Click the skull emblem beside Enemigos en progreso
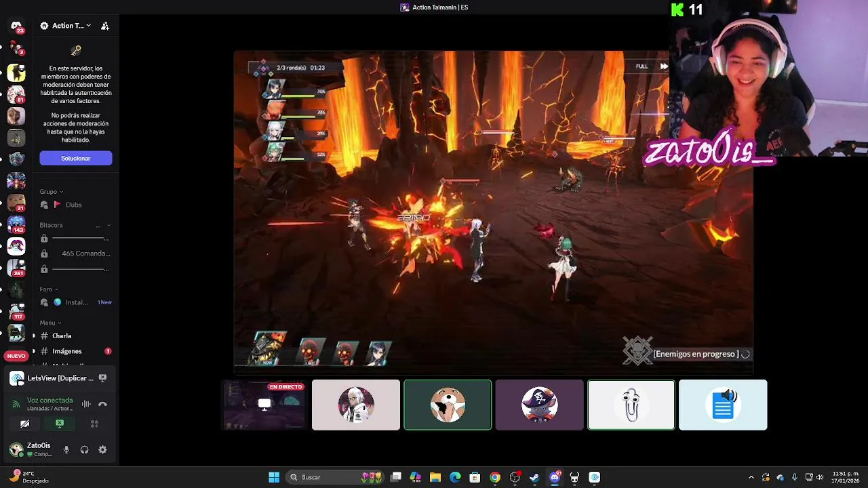The width and height of the screenshot is (868, 488). point(637,350)
